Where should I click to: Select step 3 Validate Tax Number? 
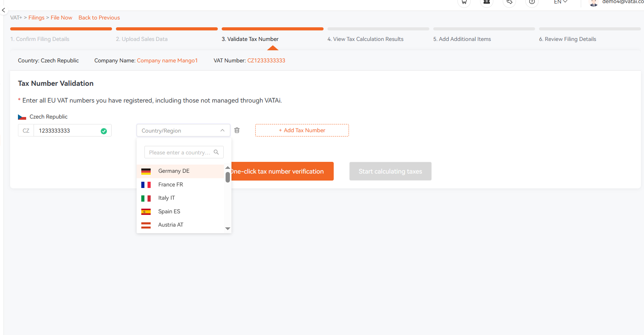[x=250, y=39]
